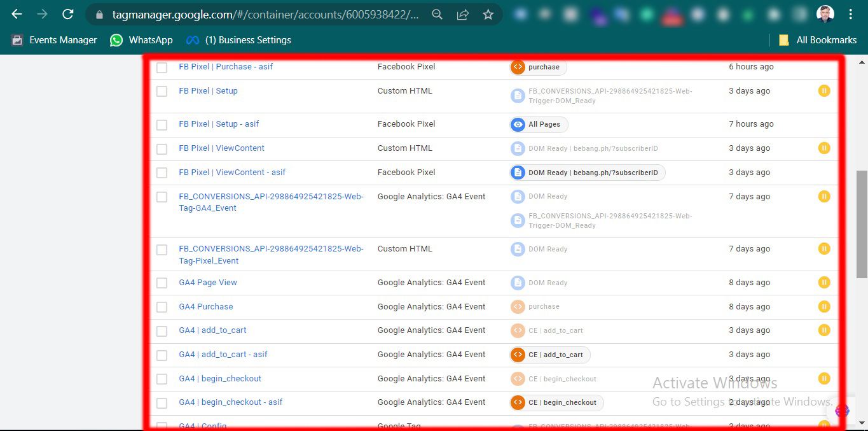
Task: Tick the checkbox for the Web-Tag-GA4_Event tag
Action: (x=162, y=197)
